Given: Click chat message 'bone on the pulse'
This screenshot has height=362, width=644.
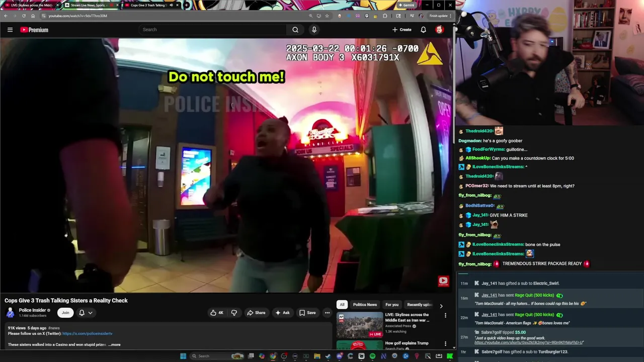Looking at the screenshot, I should pos(542,244).
